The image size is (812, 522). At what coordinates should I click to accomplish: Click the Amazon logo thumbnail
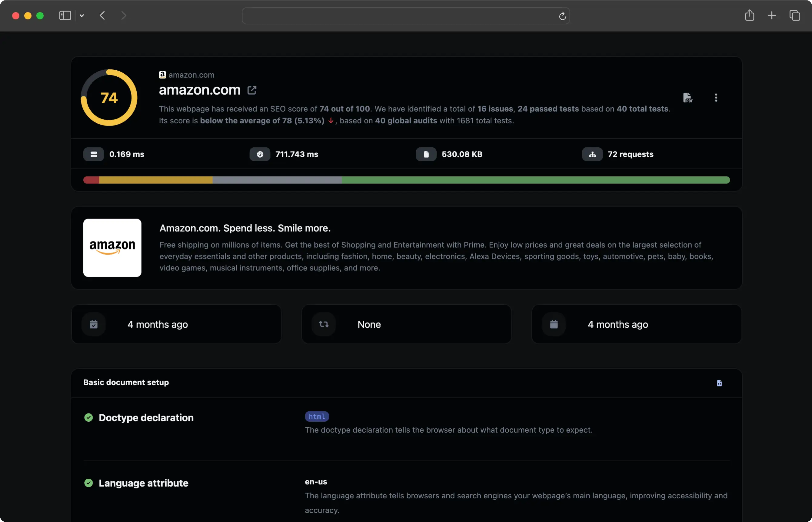[x=112, y=248]
